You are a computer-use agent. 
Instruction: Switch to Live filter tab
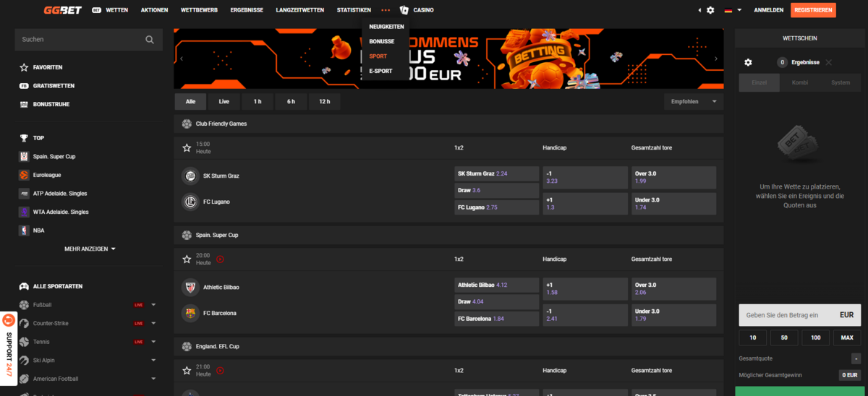tap(224, 102)
